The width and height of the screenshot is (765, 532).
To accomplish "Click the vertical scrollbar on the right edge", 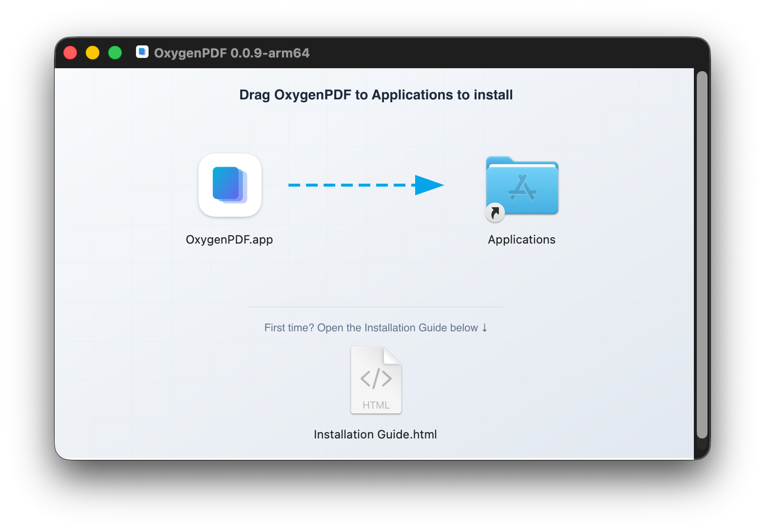I will click(x=702, y=255).
